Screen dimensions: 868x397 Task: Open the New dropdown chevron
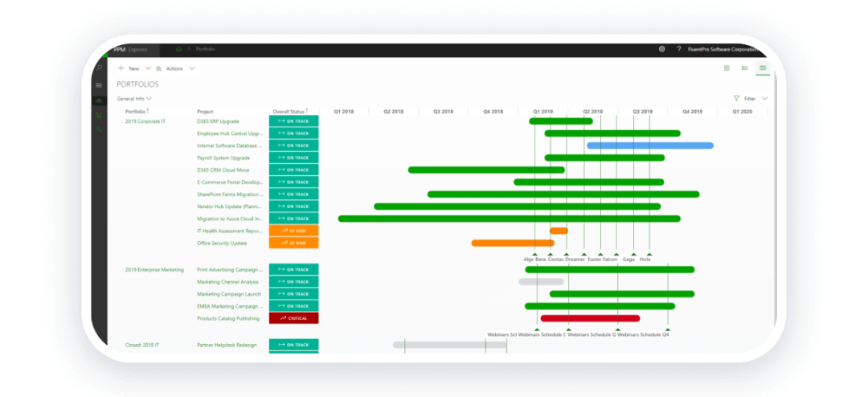[148, 68]
